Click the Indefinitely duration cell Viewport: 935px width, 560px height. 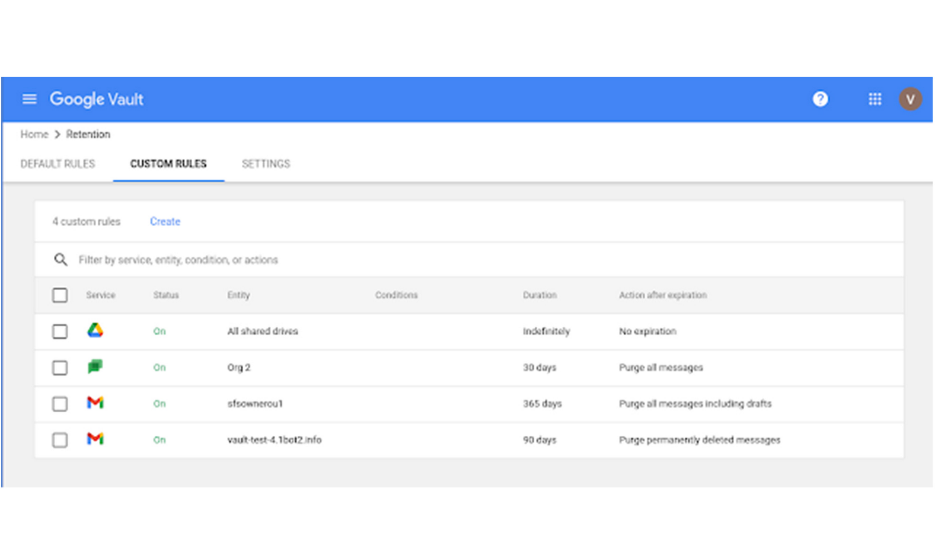(546, 331)
